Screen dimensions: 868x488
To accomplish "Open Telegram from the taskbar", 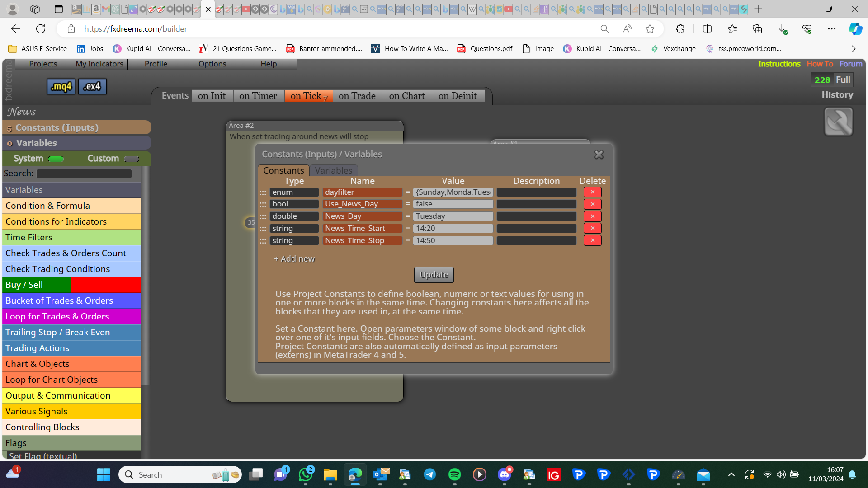I will coord(429,474).
